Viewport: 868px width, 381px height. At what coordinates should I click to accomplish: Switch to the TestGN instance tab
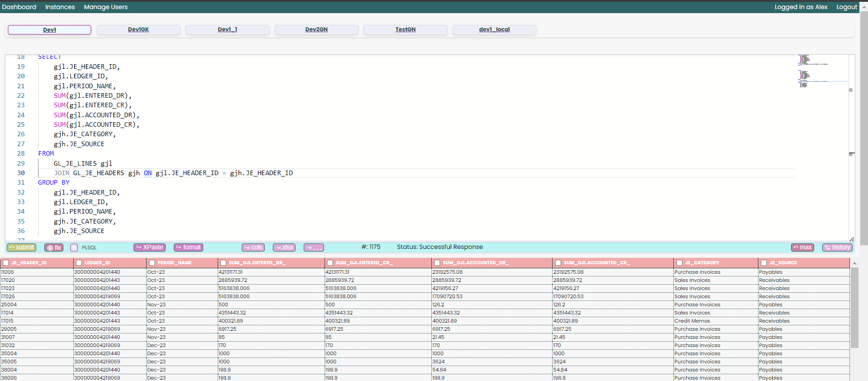click(x=405, y=29)
